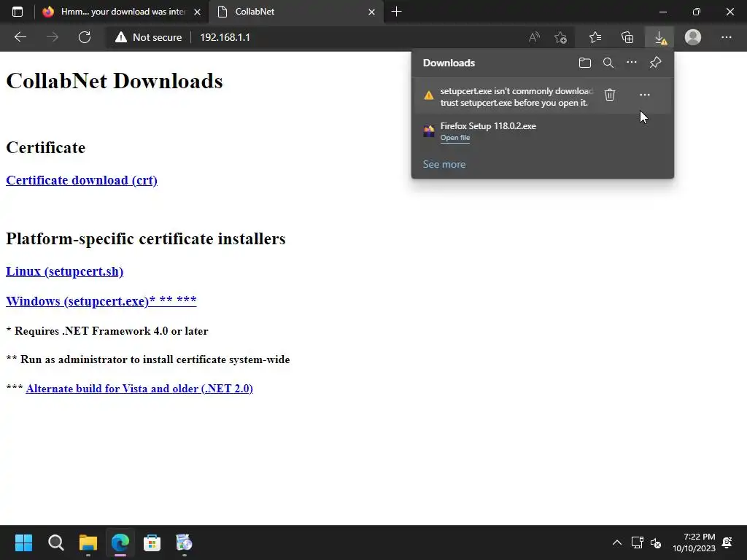The image size is (747, 560).
Task: Open the notification center icon
Action: pos(727,542)
